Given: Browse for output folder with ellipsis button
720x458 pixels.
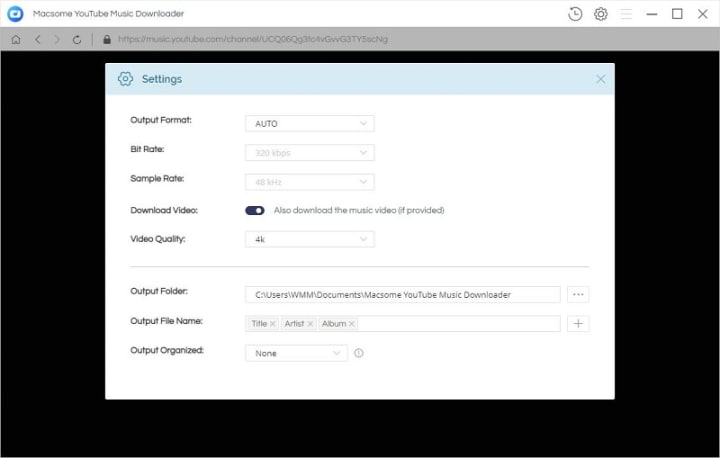Looking at the screenshot, I should 578,294.
